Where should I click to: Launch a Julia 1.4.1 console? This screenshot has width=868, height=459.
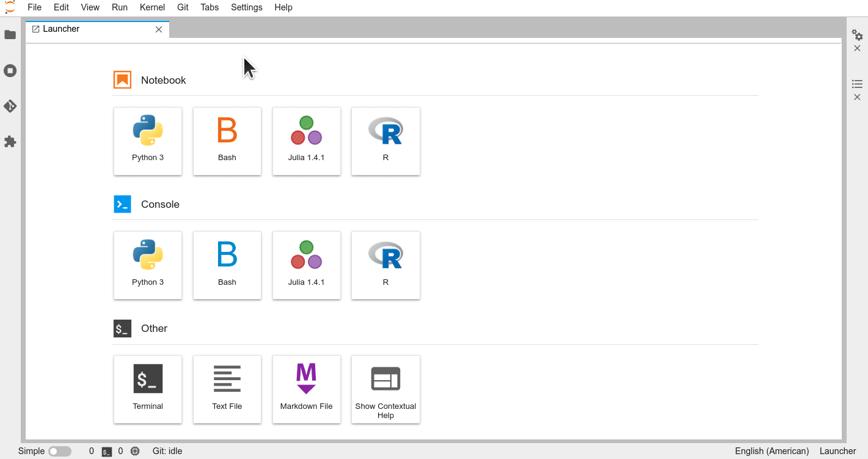[x=307, y=265]
